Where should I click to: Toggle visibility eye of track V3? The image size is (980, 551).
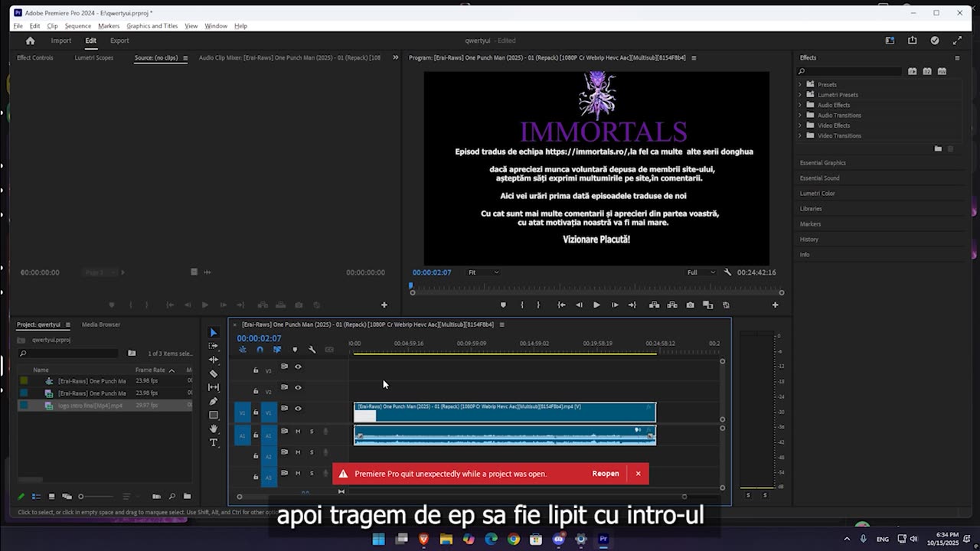(x=298, y=367)
